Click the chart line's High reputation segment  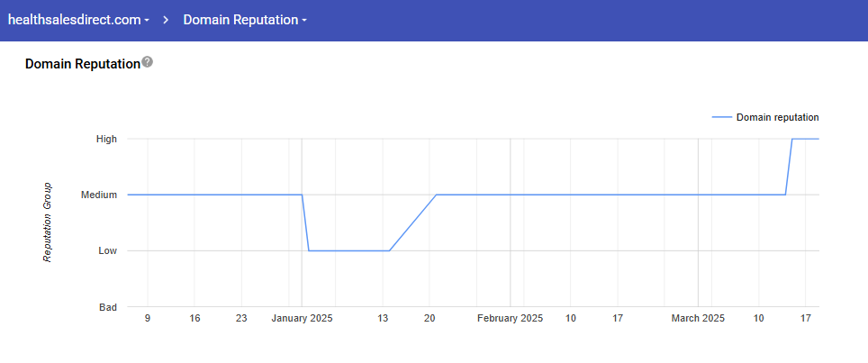(805, 139)
